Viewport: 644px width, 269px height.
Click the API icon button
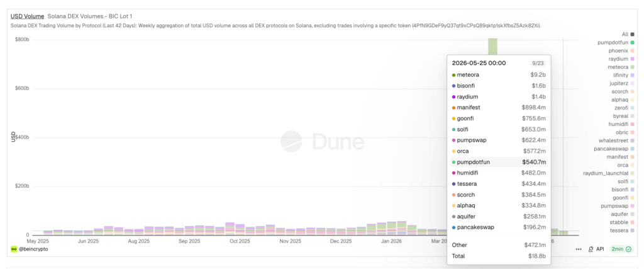[x=596, y=249]
